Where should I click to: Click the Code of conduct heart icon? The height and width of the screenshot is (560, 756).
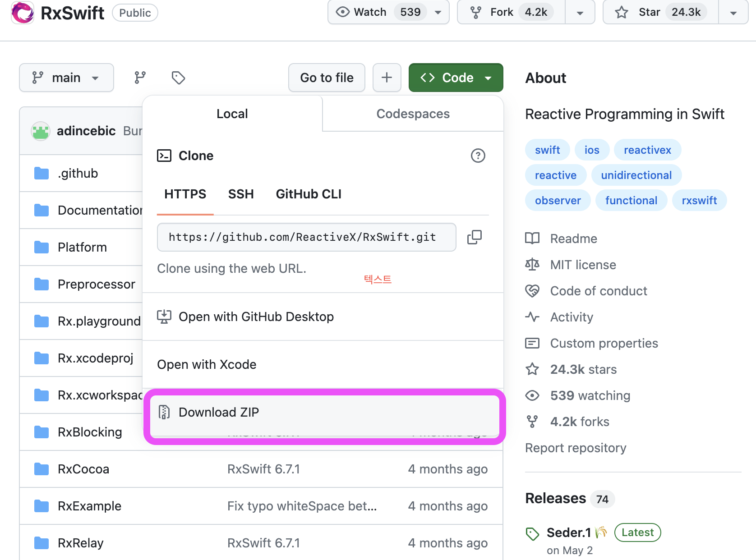(532, 291)
